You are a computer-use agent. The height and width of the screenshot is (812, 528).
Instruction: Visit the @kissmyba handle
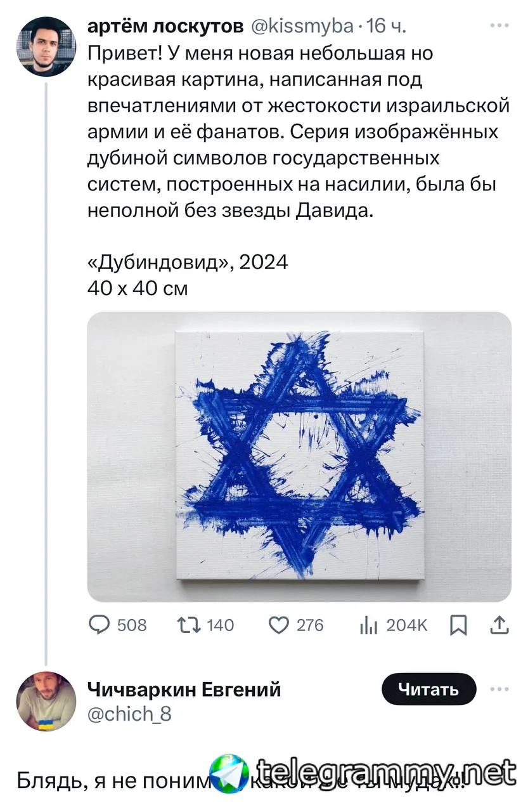302,26
